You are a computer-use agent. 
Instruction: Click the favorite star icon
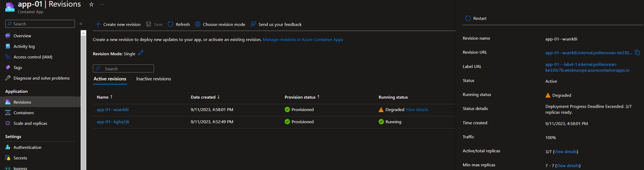coord(91,4)
